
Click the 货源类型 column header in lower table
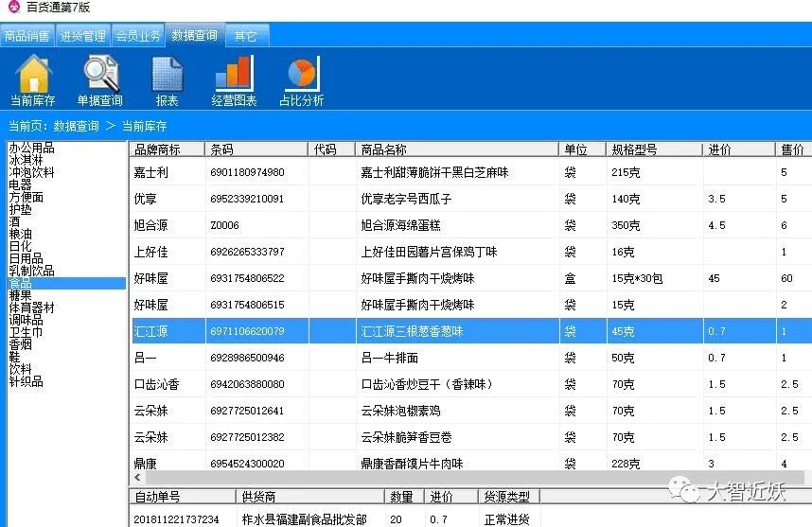click(508, 497)
